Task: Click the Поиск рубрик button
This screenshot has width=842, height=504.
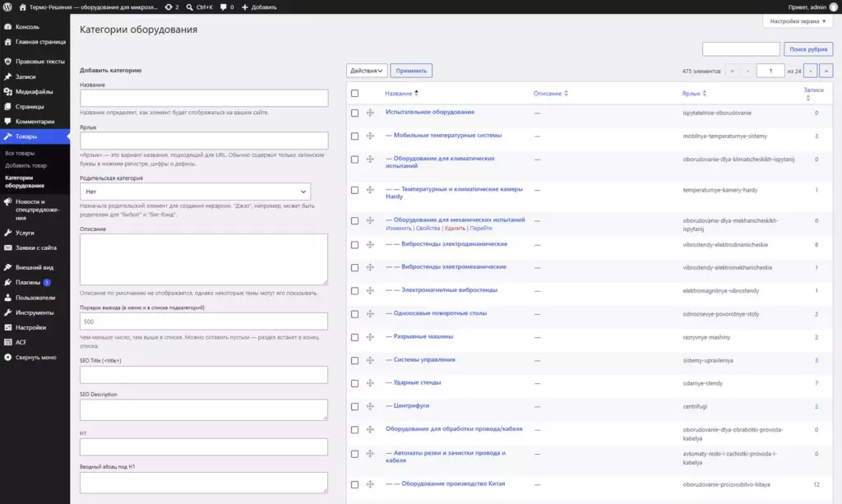Action: (x=808, y=49)
